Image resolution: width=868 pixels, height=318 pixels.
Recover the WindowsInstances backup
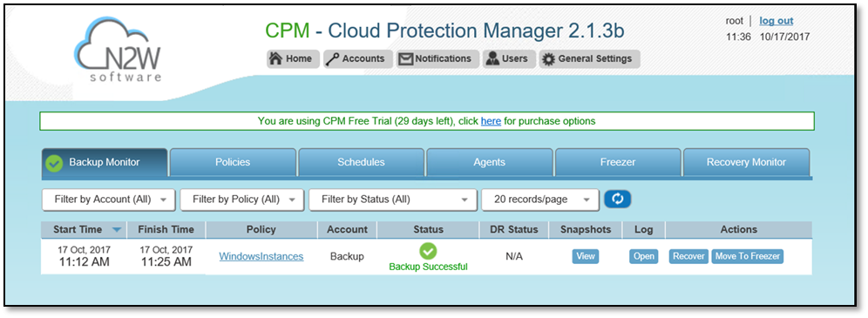click(688, 256)
